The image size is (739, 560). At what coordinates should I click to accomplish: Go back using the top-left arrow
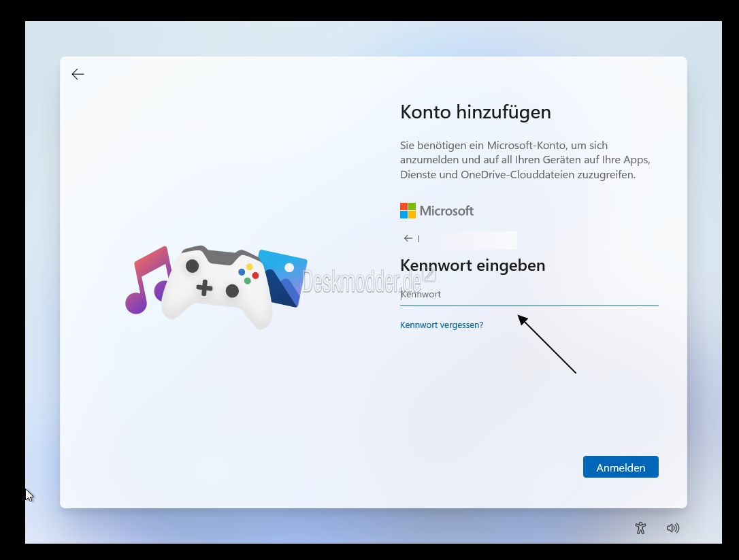[78, 74]
